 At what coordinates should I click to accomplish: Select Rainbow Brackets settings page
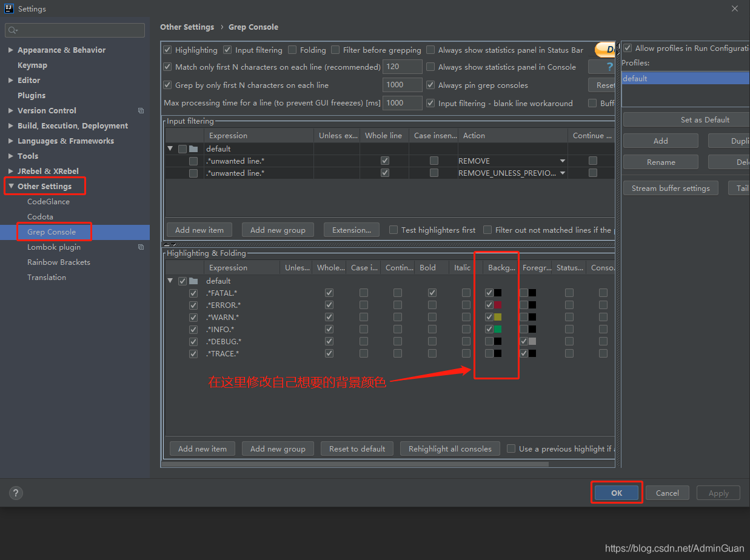(59, 262)
